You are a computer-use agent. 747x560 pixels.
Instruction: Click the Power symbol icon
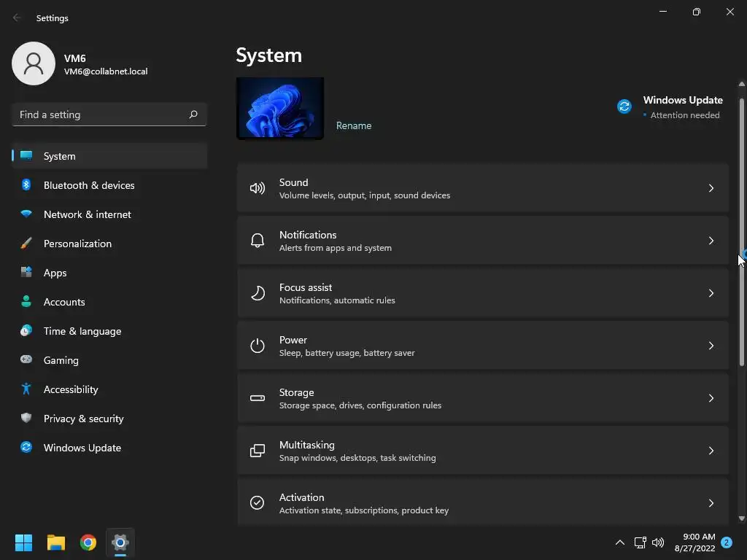[258, 345]
